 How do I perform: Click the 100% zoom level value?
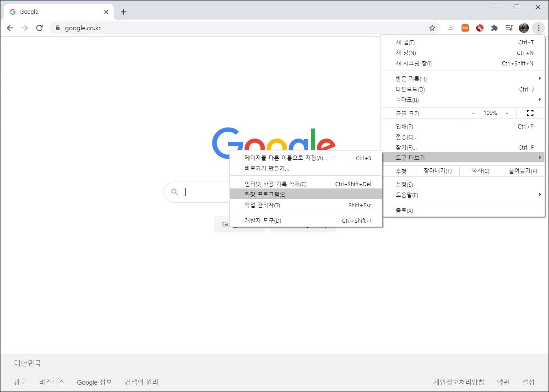click(x=490, y=113)
